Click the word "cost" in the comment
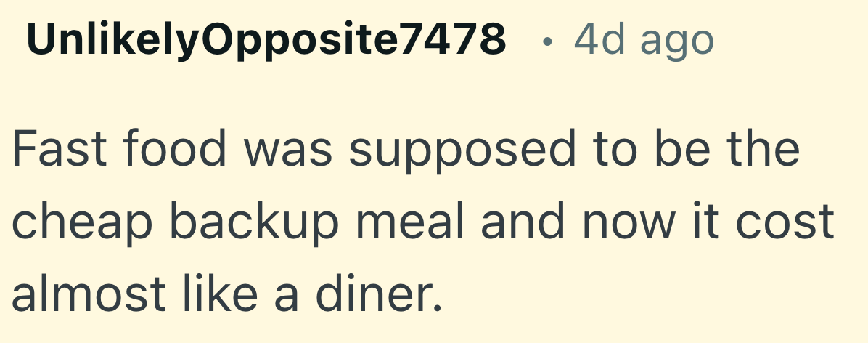 coord(794,221)
